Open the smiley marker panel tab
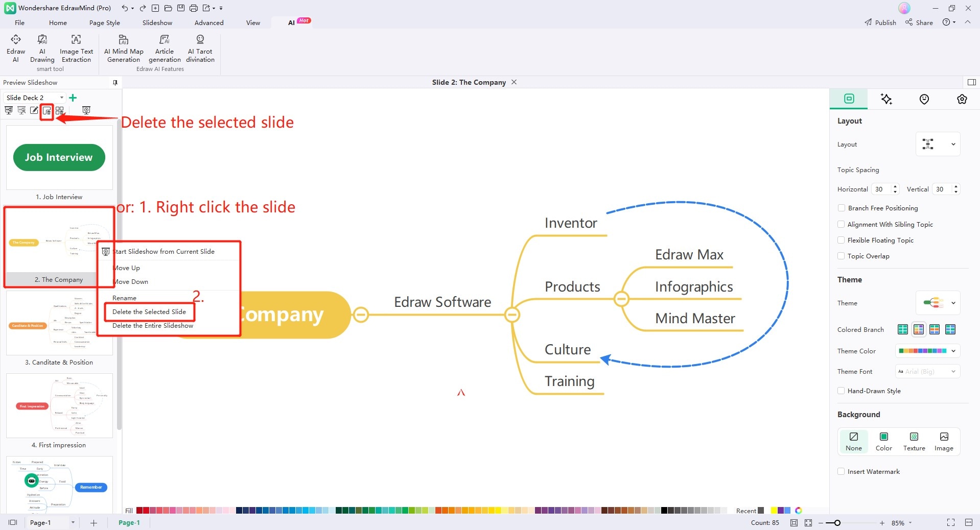Viewport: 980px width, 530px height. point(924,99)
